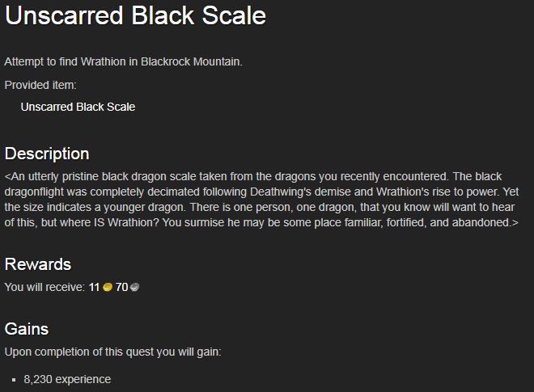Screen dimensions: 534x392
Task: Click 'You will receive:' label
Action: 44,287
